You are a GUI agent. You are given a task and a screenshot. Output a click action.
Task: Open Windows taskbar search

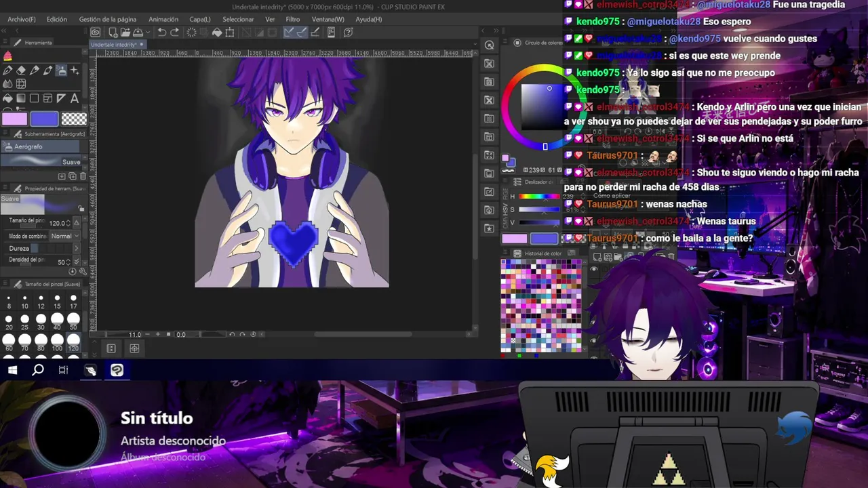click(38, 370)
